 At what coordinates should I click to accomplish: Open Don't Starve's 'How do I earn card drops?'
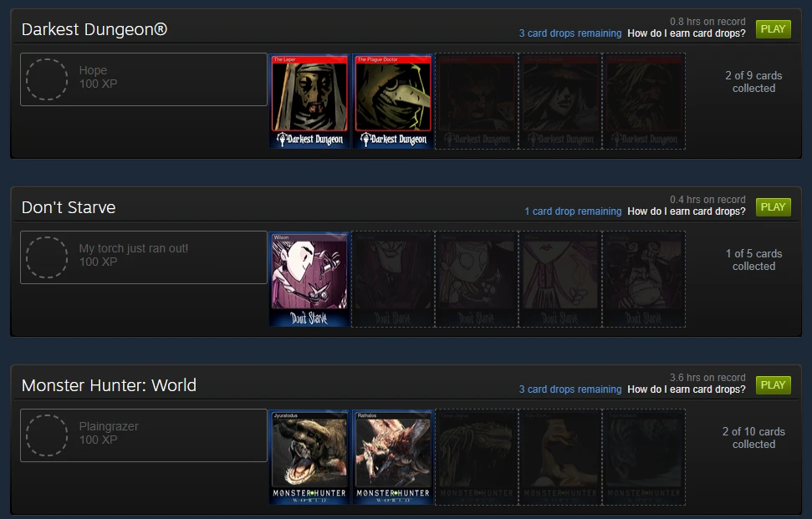[x=687, y=211]
